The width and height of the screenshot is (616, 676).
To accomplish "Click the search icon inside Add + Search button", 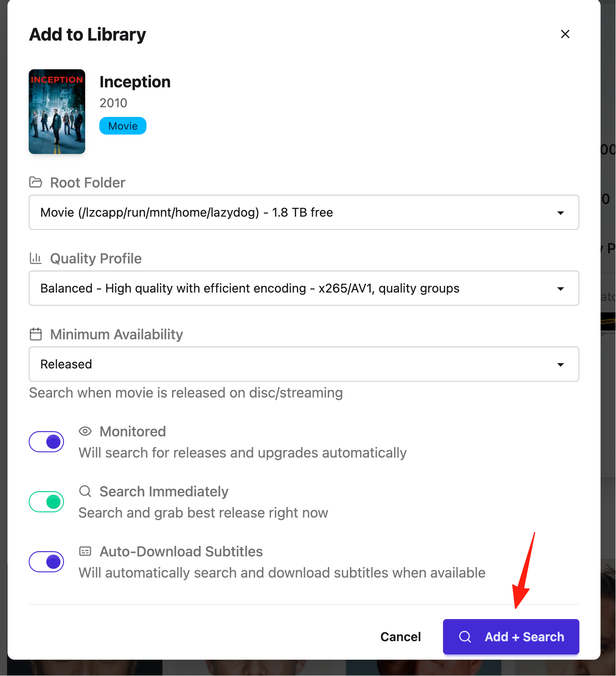I will coord(465,637).
